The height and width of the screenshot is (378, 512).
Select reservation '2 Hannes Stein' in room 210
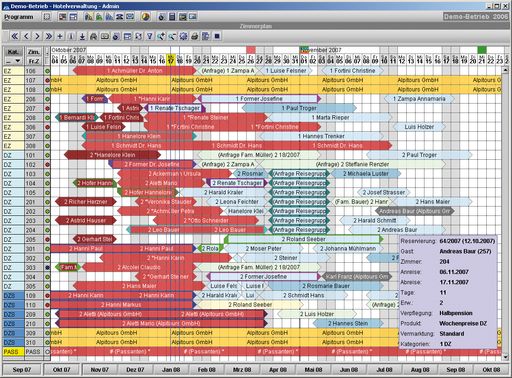[348, 323]
